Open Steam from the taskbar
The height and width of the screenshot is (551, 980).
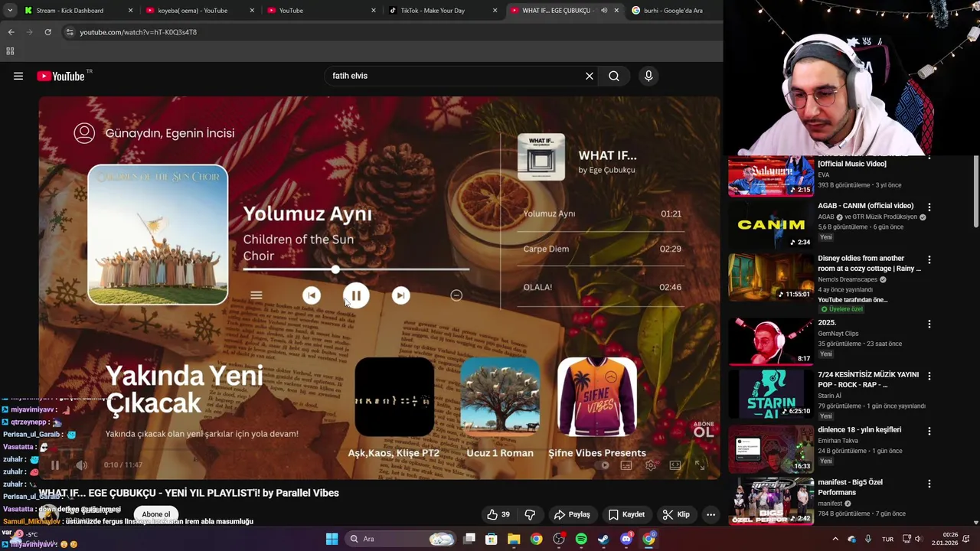click(603, 539)
